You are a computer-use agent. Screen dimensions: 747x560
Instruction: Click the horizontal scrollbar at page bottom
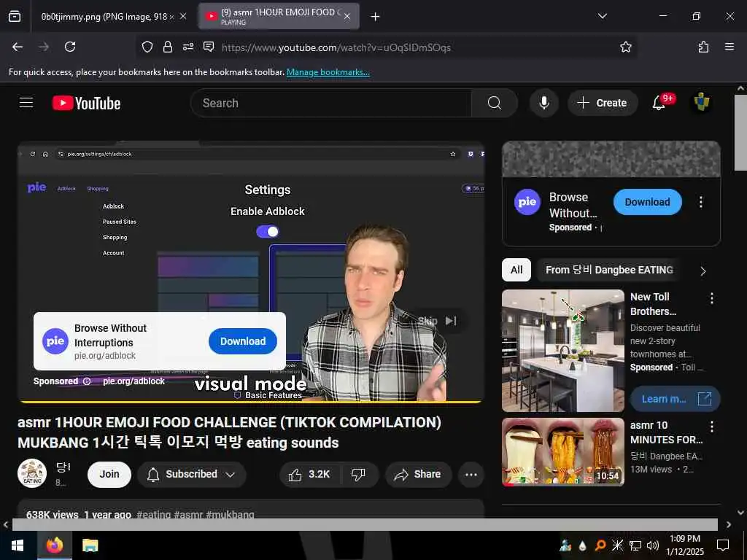tap(365, 524)
